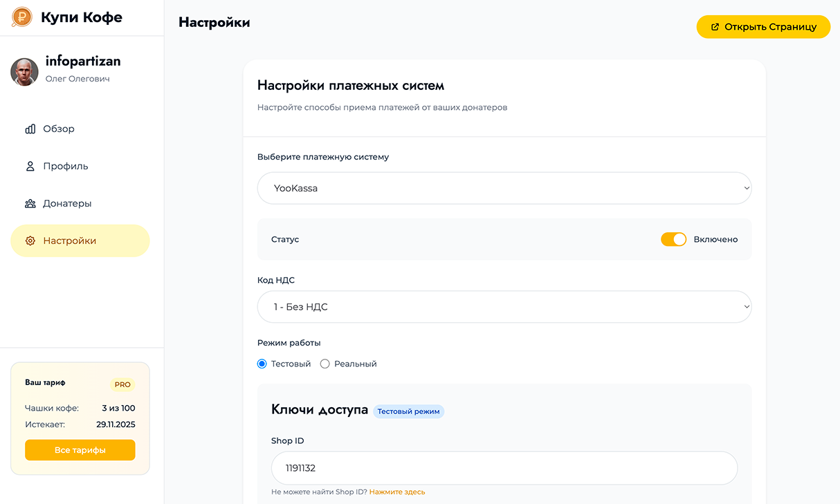Click the Shop ID input field
The width and height of the screenshot is (840, 504).
coord(504,468)
